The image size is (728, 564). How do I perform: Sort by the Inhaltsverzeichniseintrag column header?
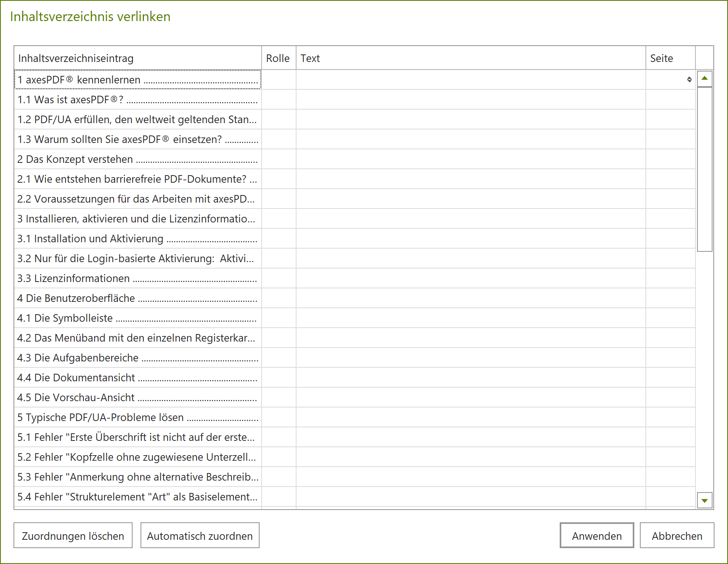(138, 58)
